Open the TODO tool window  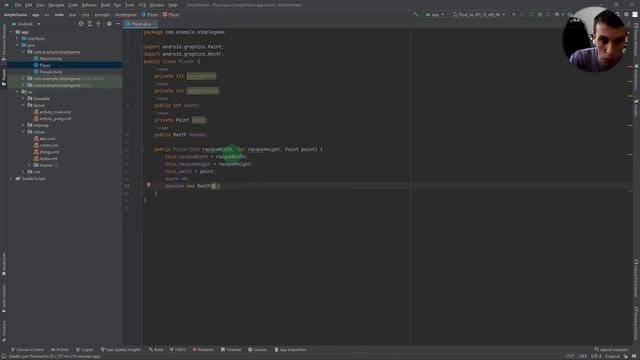click(x=178, y=350)
